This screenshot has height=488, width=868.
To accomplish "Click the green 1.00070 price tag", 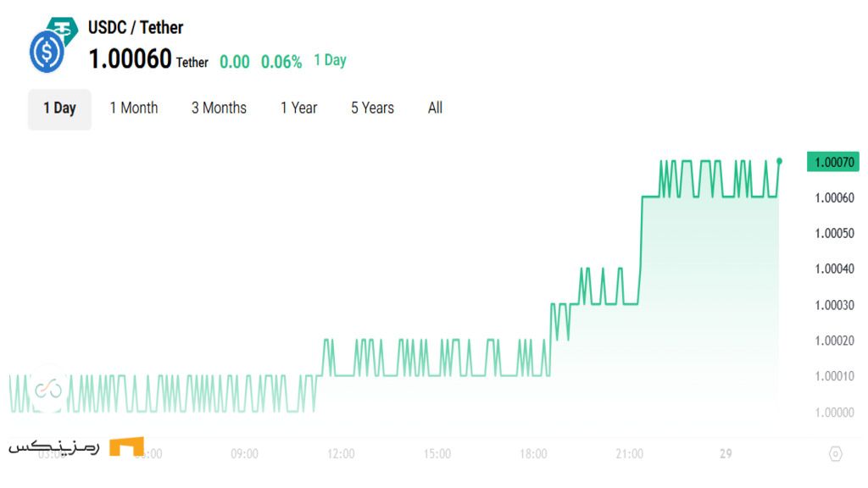I will point(834,162).
